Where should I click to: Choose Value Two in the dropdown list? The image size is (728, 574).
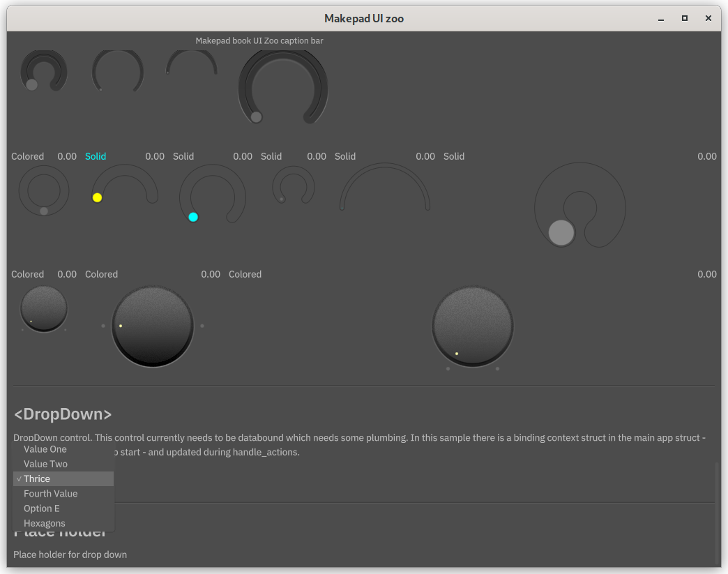(45, 464)
